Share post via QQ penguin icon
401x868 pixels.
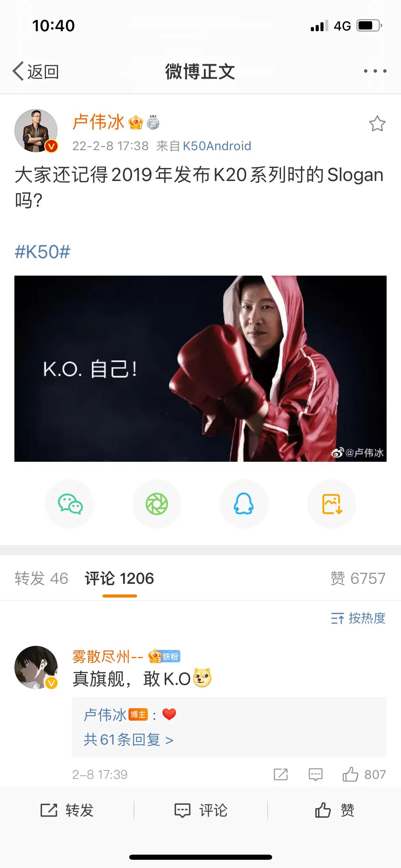coord(244,504)
